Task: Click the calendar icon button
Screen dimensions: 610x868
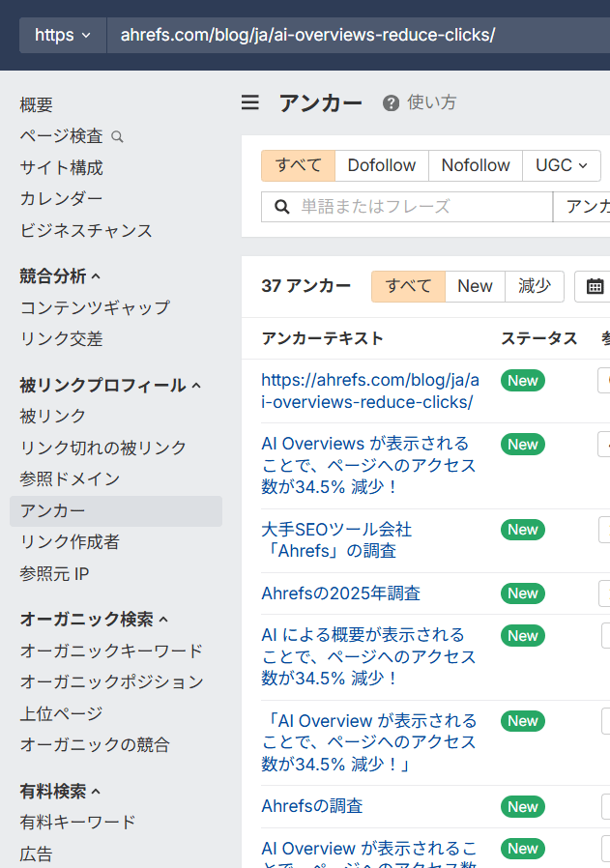Action: point(594,286)
